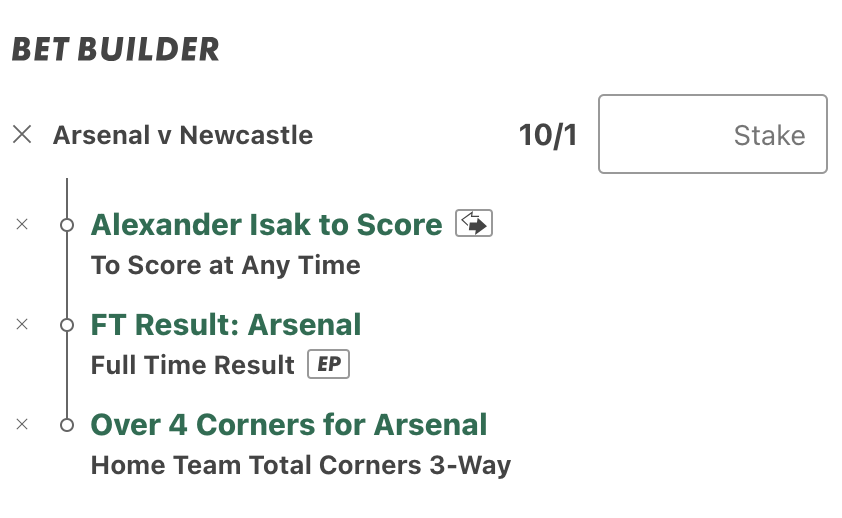
Task: Select the Over 4 Corners for Arsenal heading
Action: (288, 425)
